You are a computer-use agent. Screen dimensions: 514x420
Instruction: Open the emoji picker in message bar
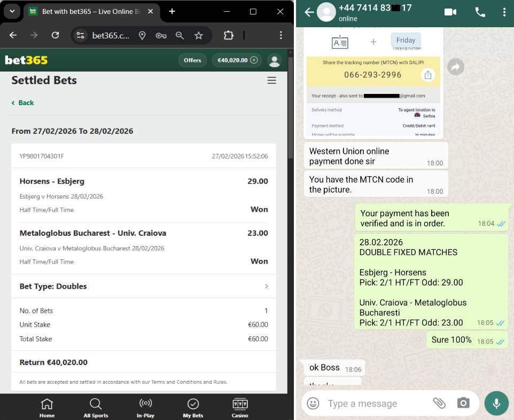[x=314, y=403]
